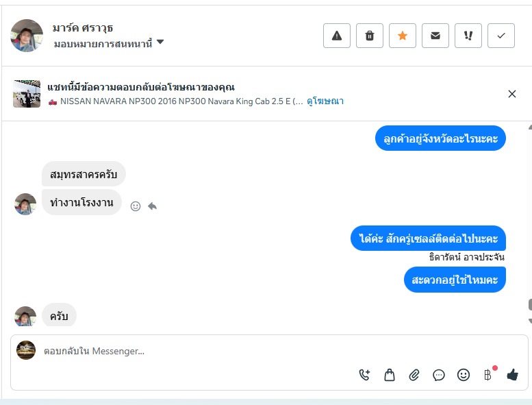Toggle the orange star on this conversation

[403, 36]
